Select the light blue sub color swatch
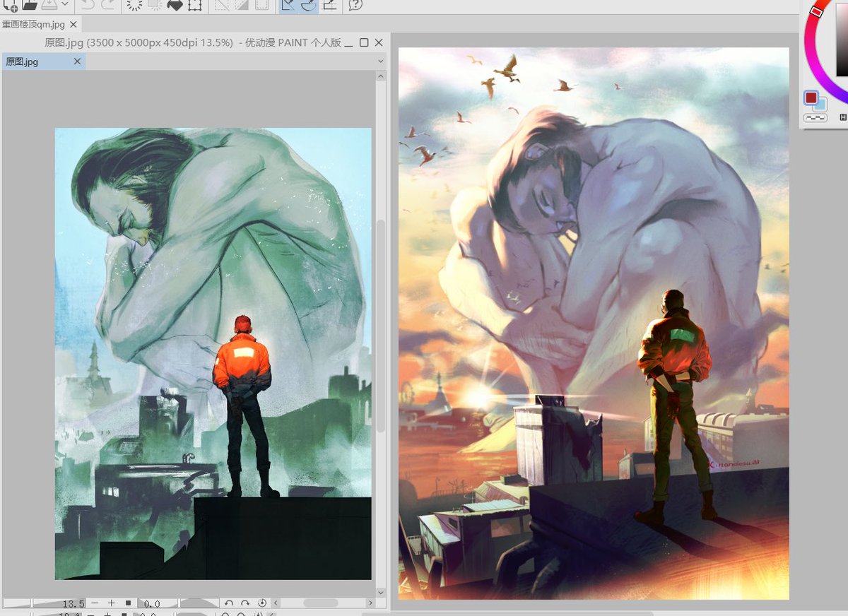 (x=820, y=105)
